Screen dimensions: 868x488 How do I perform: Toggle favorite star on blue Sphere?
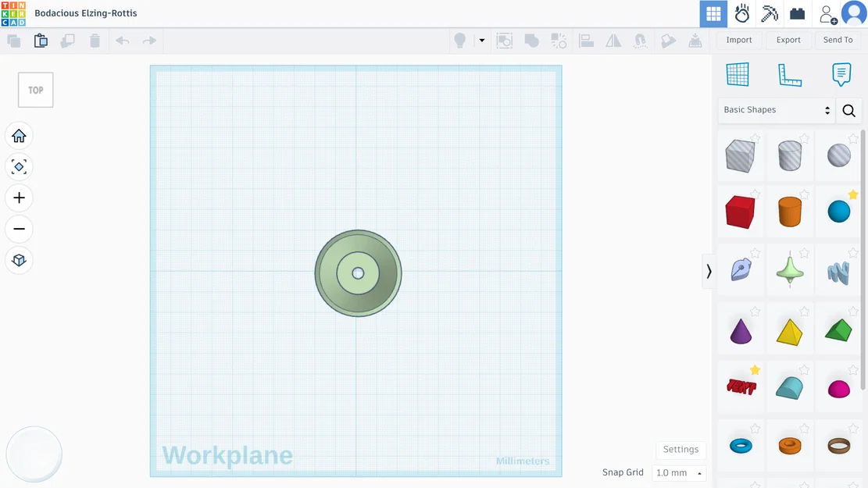pyautogui.click(x=853, y=194)
